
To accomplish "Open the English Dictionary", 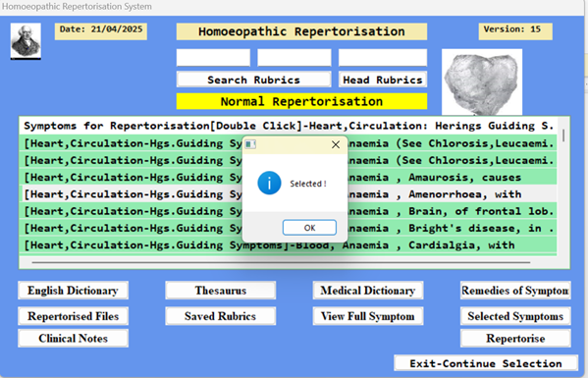I will click(73, 291).
